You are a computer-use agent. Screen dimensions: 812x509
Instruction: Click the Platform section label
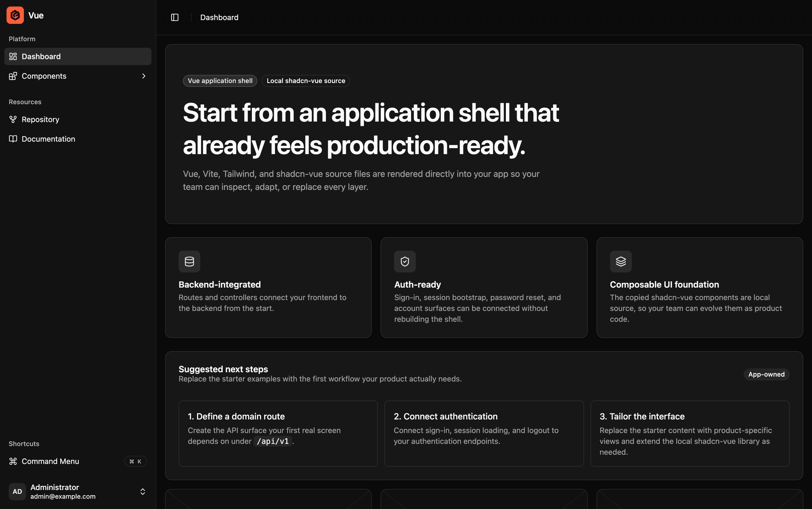coord(22,39)
